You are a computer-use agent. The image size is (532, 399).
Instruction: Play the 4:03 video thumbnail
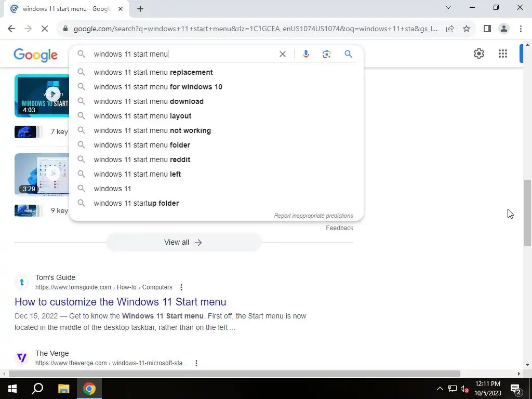pyautogui.click(x=42, y=96)
